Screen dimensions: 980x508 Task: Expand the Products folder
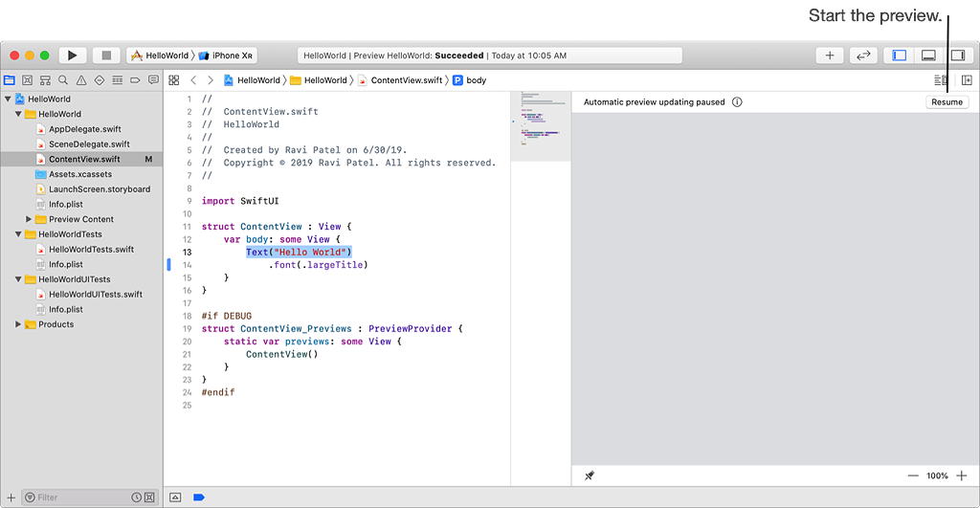17,324
